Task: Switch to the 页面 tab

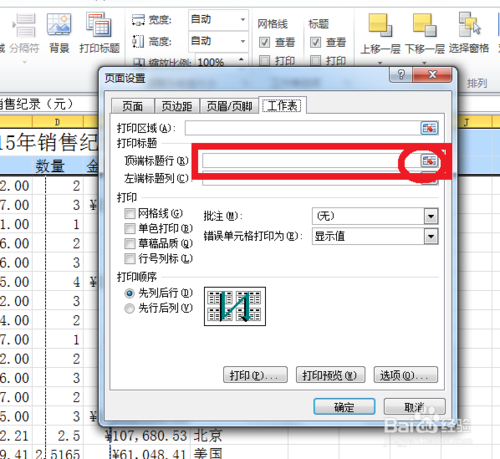Action: tap(133, 106)
